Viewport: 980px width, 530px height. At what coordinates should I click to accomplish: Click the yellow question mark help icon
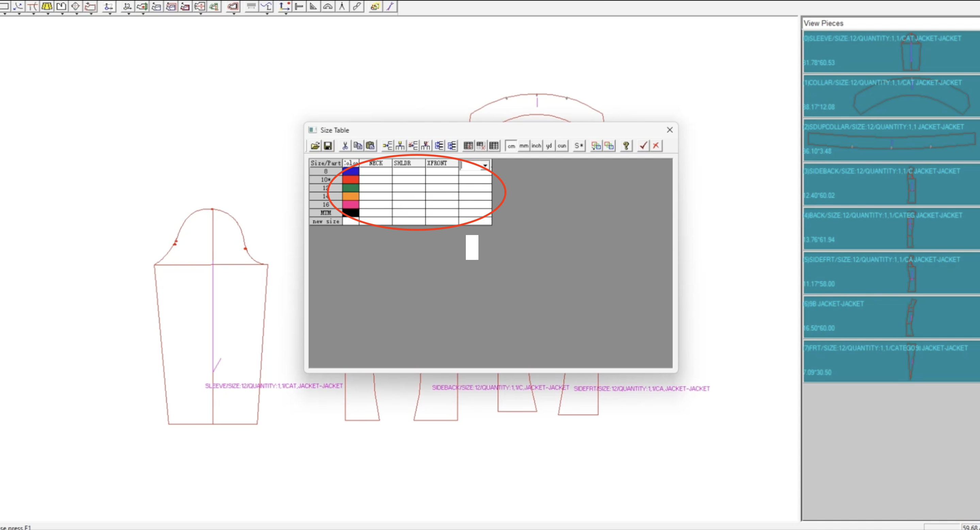(x=626, y=145)
